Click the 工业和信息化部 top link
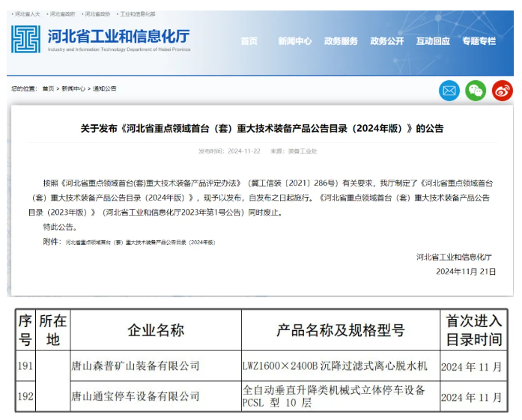The width and height of the screenshot is (522, 420). click(139, 14)
